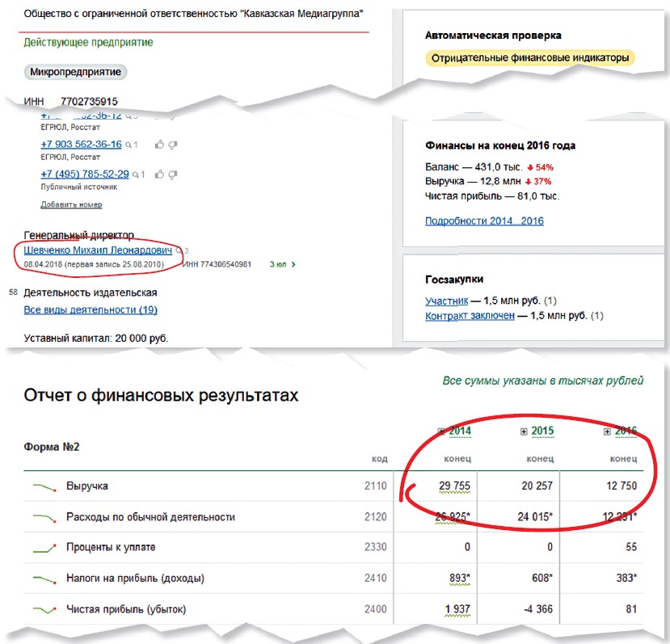Click 'Баланс — 431,0 тыс.' line
The width and height of the screenshot is (670, 644).
(474, 167)
